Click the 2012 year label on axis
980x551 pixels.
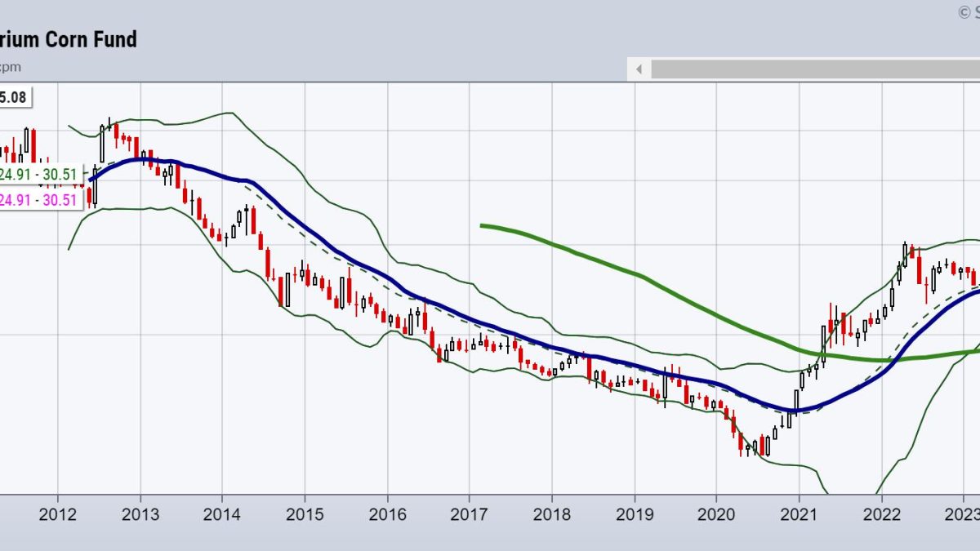pyautogui.click(x=58, y=514)
